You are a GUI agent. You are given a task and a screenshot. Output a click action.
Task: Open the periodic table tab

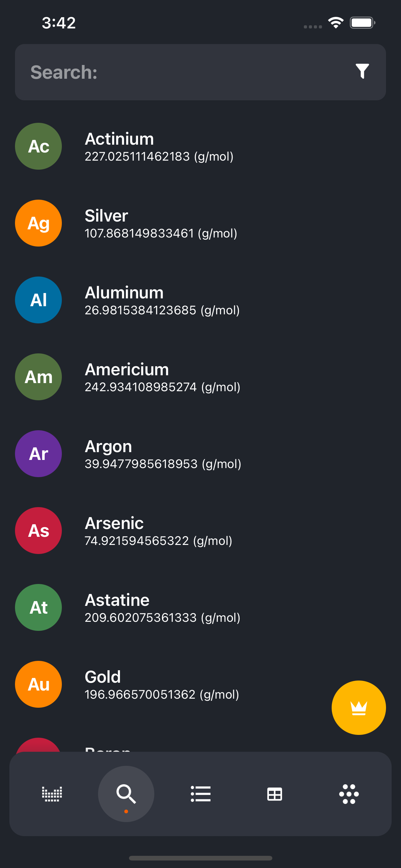pos(52,794)
